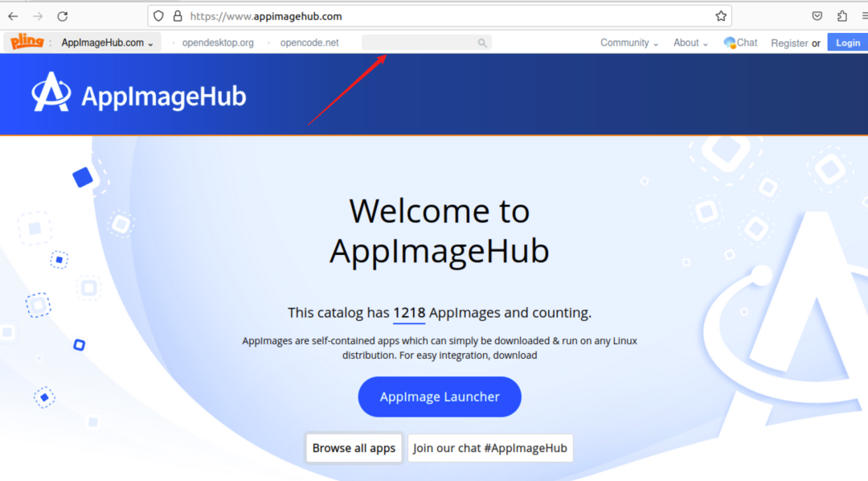Expand the About dropdown menu

pyautogui.click(x=690, y=43)
